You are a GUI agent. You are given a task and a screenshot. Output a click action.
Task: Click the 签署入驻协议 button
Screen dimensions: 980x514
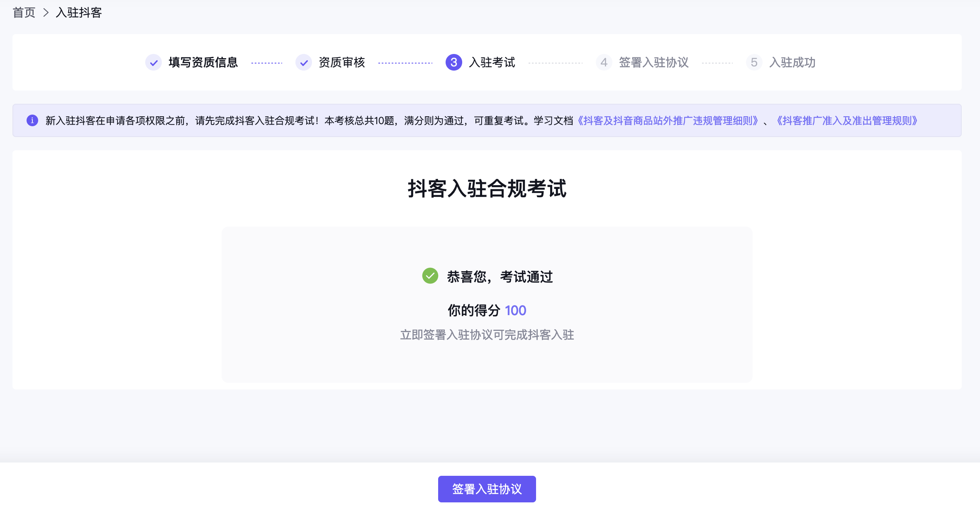pos(487,489)
